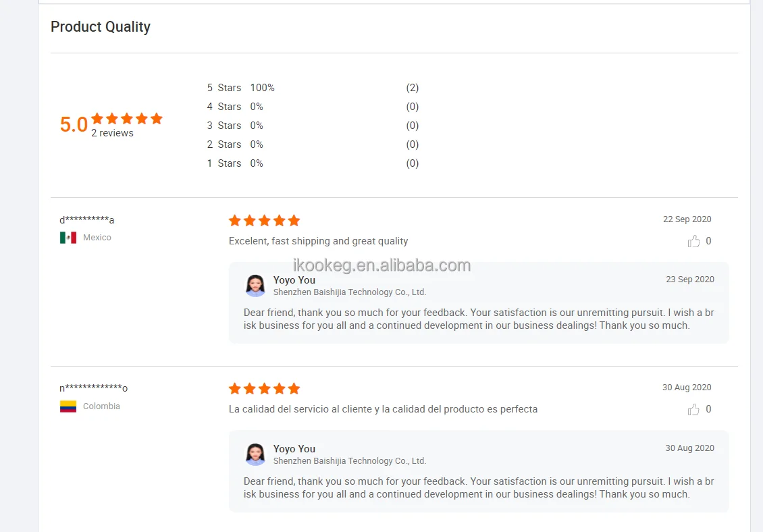The height and width of the screenshot is (532, 763).
Task: Click star rating of Mexico review
Action: click(x=264, y=221)
